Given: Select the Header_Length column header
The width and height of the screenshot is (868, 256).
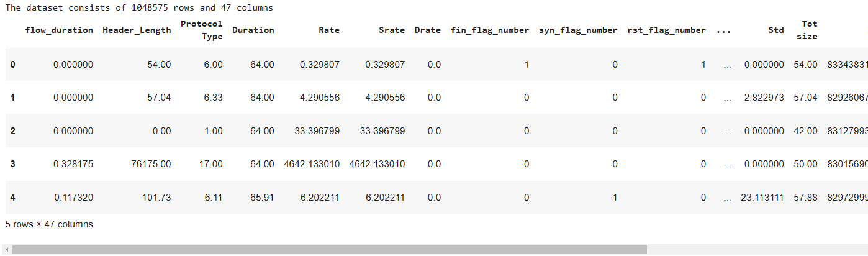Looking at the screenshot, I should (x=137, y=30).
